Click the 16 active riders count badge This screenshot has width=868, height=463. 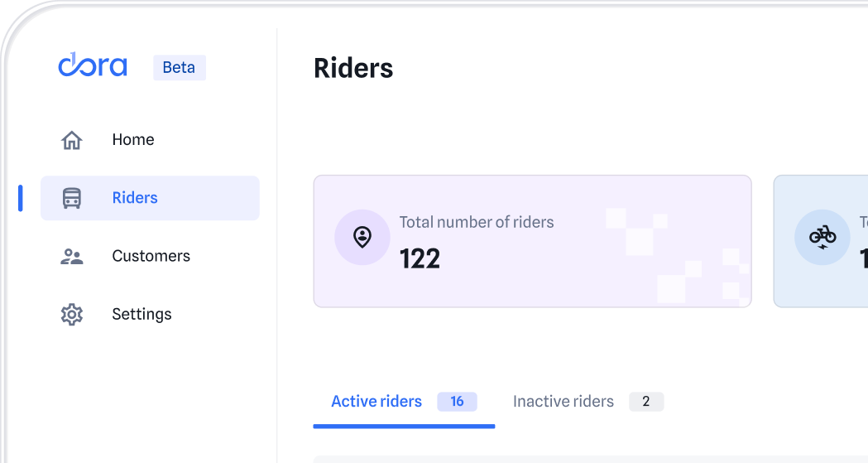457,402
